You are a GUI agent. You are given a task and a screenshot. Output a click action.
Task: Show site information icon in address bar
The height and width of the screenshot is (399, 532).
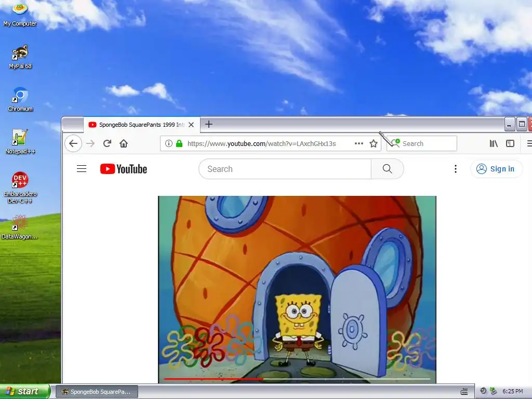coord(169,143)
